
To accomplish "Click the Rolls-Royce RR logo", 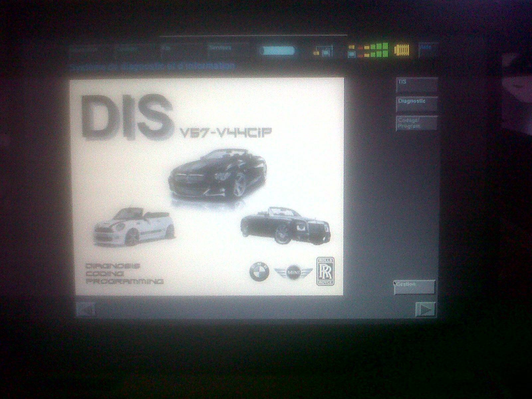I will coord(325,271).
